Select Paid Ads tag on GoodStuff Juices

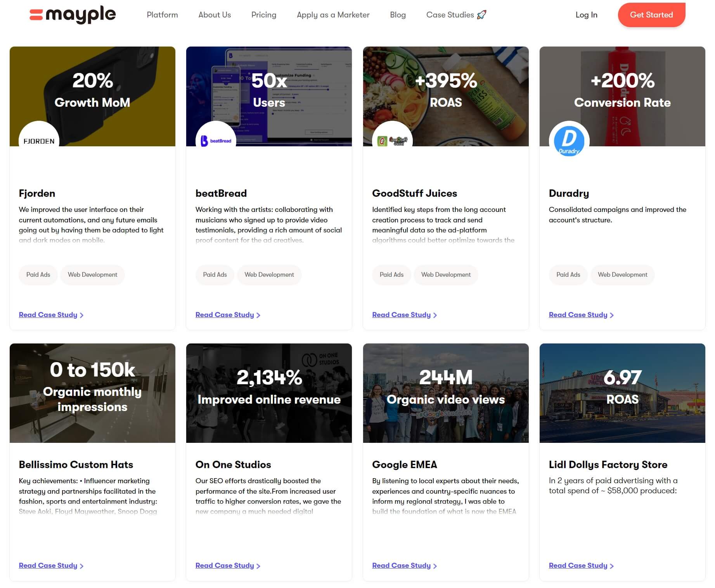tap(391, 275)
